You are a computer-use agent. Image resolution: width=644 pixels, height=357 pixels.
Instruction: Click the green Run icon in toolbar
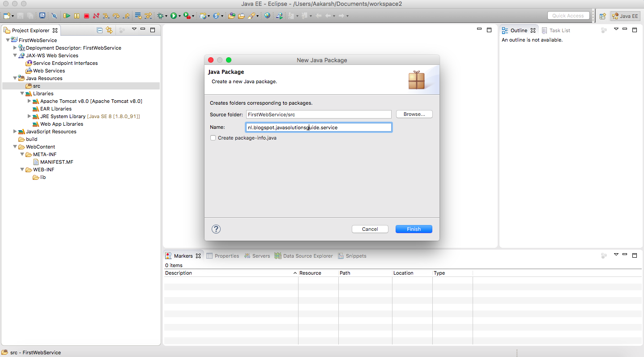point(174,16)
